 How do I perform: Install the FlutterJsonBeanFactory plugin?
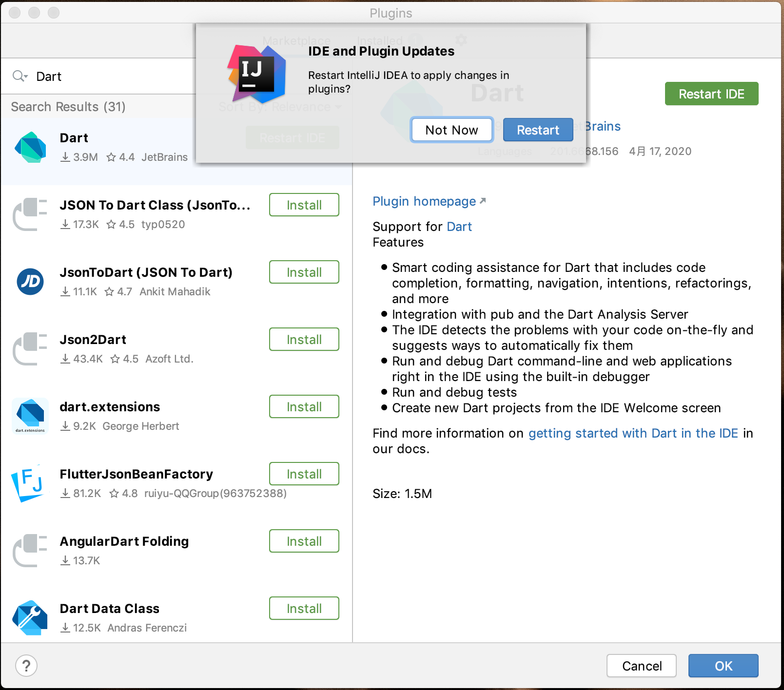304,474
